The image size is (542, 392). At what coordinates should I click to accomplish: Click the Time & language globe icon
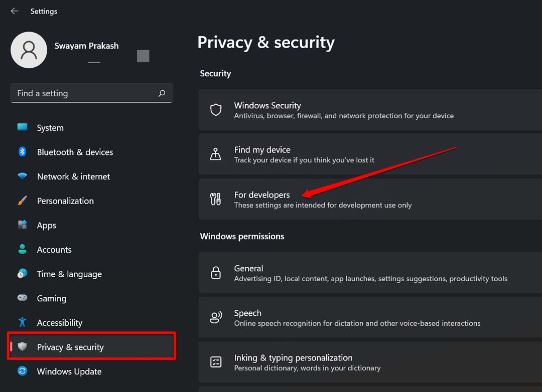tap(23, 274)
